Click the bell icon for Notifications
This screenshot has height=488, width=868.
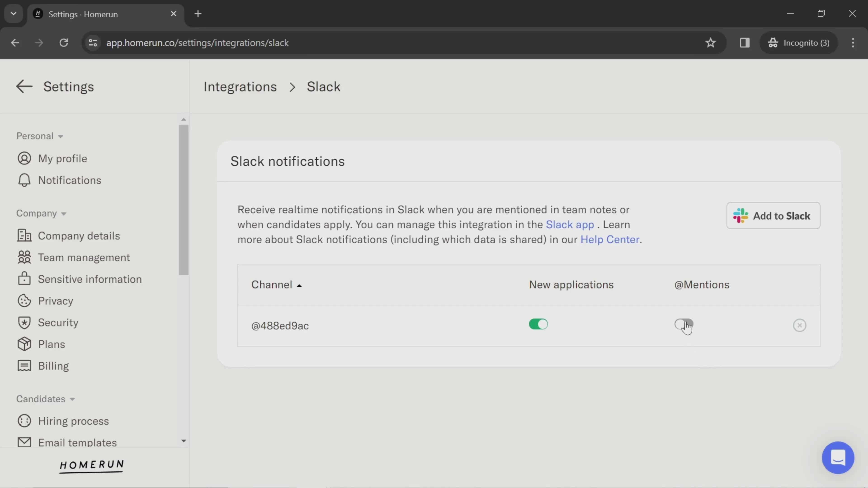(x=24, y=180)
